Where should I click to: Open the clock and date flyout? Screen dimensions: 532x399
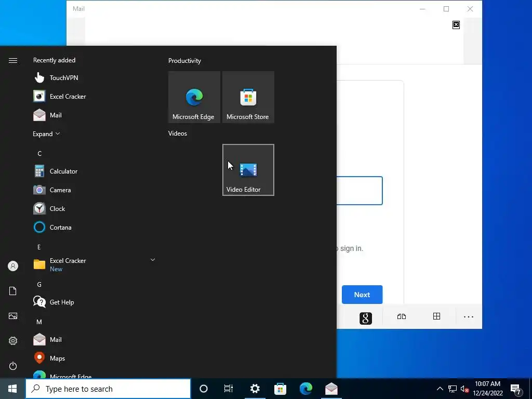point(487,389)
